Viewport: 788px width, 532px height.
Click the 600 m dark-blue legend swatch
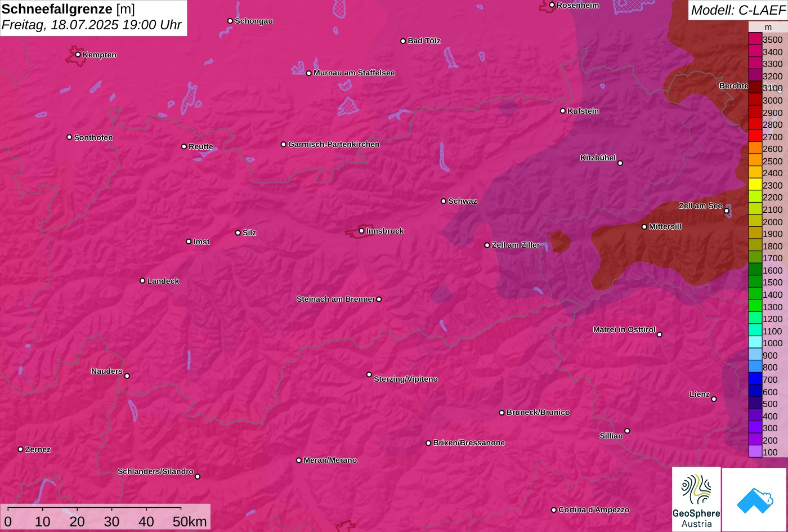tap(755, 391)
